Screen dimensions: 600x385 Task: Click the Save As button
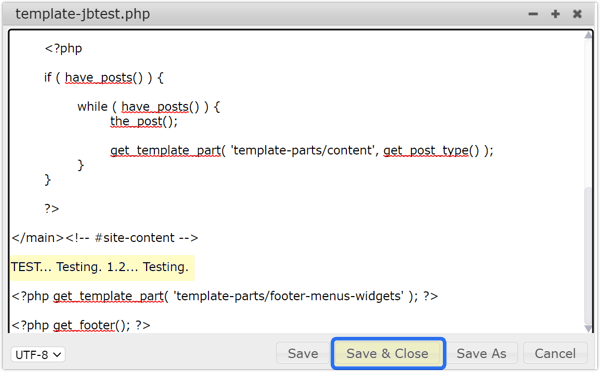point(481,353)
